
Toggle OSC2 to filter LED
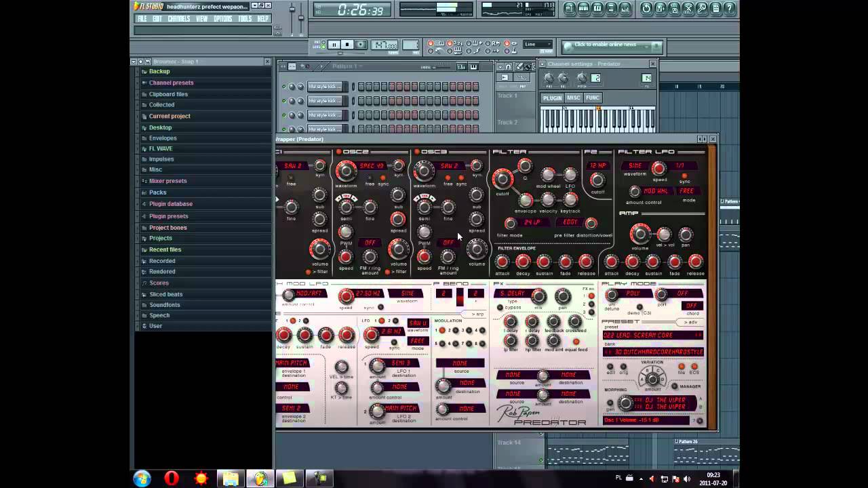click(x=389, y=272)
